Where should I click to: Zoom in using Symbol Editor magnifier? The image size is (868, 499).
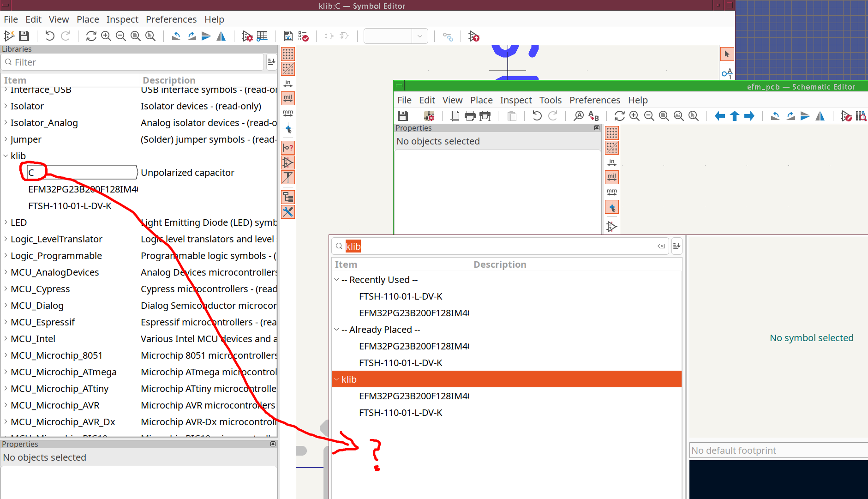pos(106,36)
